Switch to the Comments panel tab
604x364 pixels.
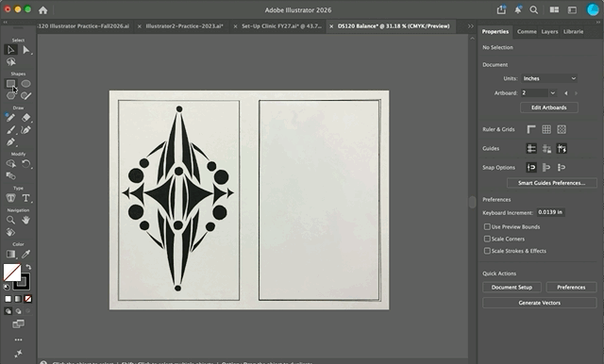click(527, 31)
